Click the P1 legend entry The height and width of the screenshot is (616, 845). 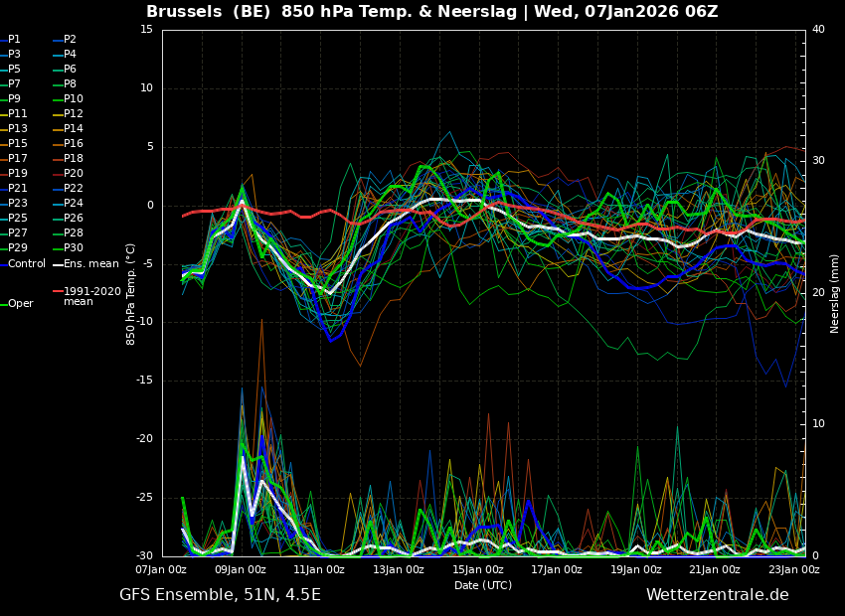[11, 40]
